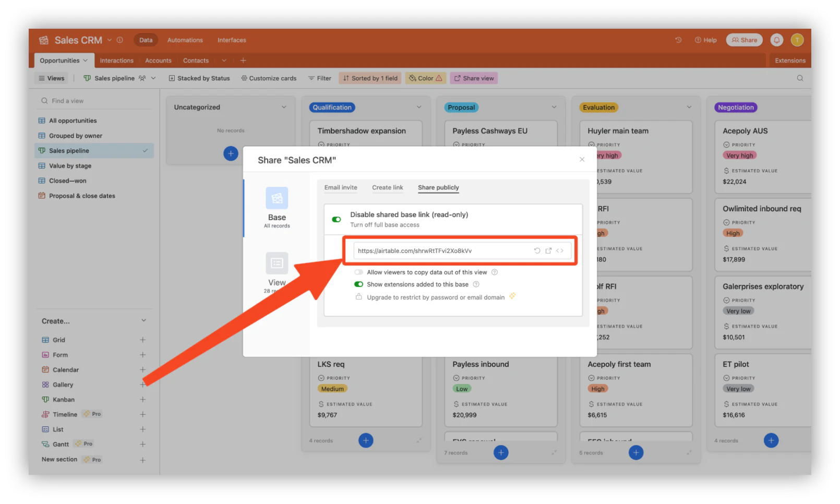Open shared link in new tab icon
Viewport: 840px width, 504px height.
pyautogui.click(x=548, y=251)
